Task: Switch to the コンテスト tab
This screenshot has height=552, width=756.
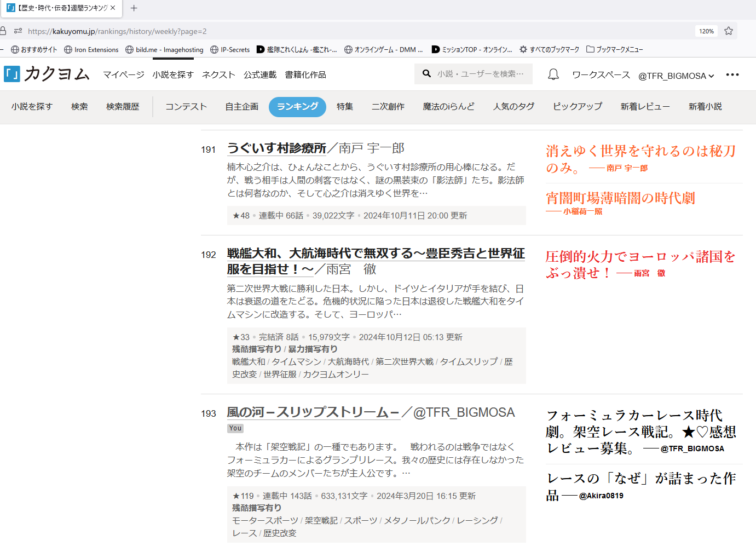Action: 186,107
